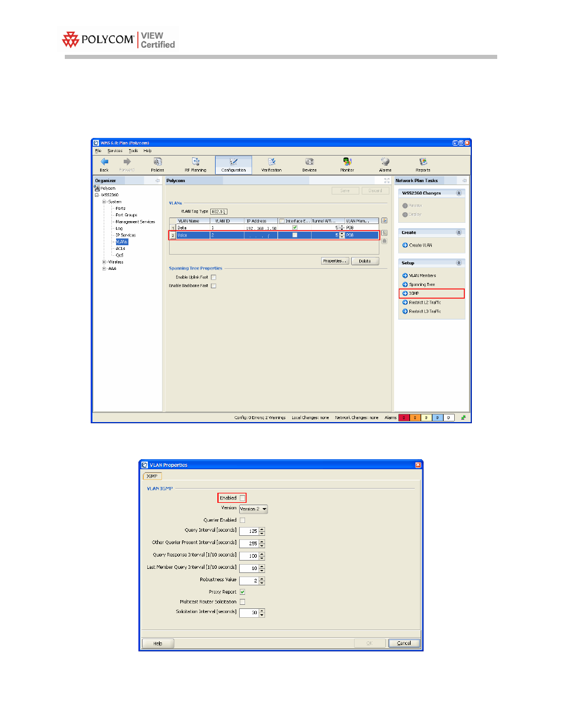
Task: Click the Query Interval seconds field
Action: [249, 531]
